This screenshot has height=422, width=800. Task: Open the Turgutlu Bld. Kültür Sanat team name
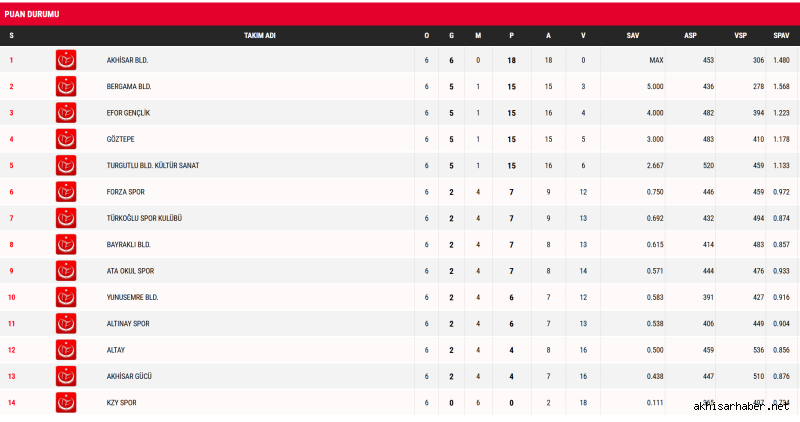[x=152, y=165]
